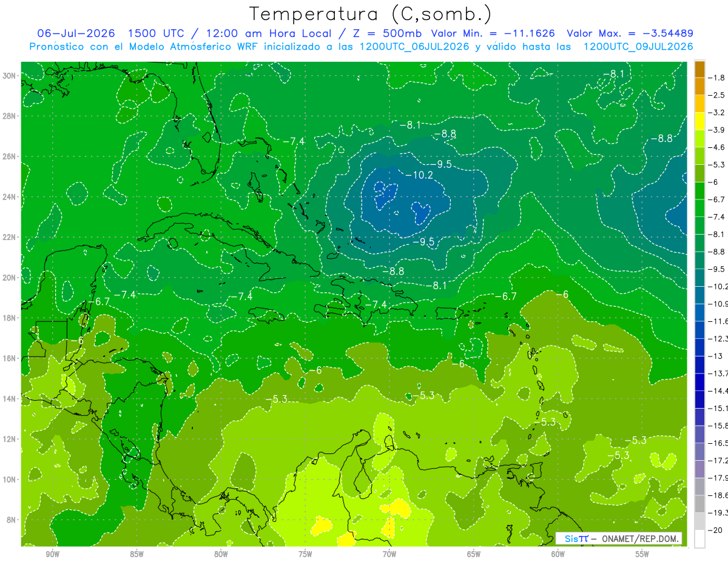Click the ONAMET/REP.DOM. logo box
This screenshot has width=728, height=562.
[618, 538]
